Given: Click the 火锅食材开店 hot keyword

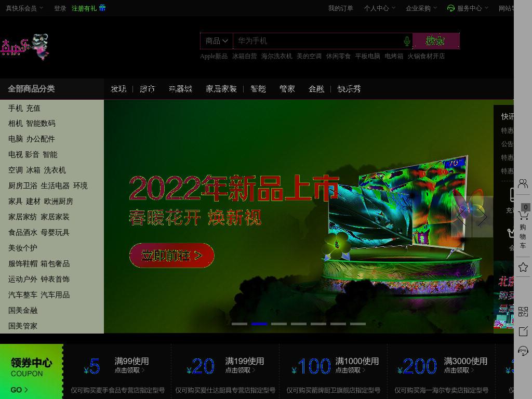Looking at the screenshot, I should click(426, 56).
